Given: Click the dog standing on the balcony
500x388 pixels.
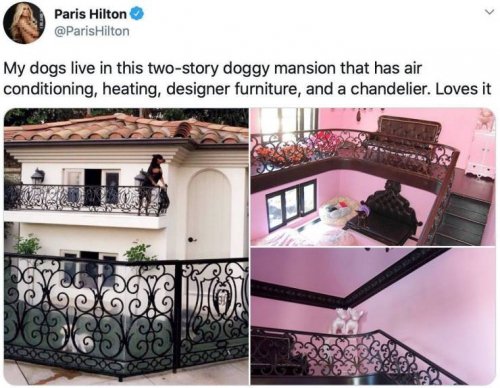Looking at the screenshot, I should pos(155,181).
